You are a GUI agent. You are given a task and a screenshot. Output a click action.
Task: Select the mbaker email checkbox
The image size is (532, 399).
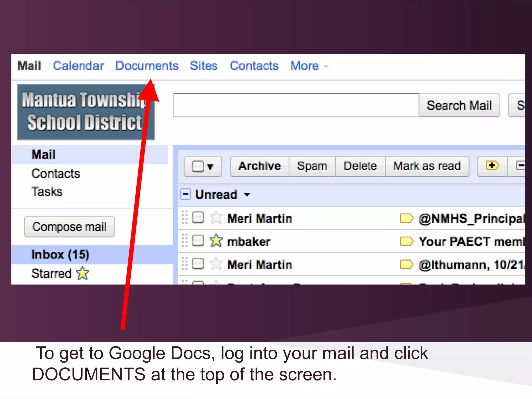click(198, 241)
